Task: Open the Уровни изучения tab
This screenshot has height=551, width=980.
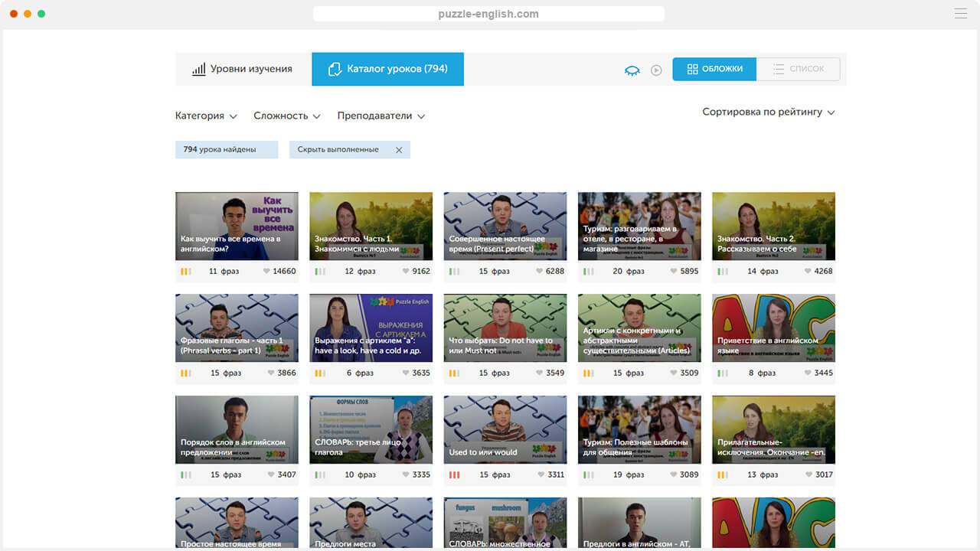Action: tap(243, 69)
